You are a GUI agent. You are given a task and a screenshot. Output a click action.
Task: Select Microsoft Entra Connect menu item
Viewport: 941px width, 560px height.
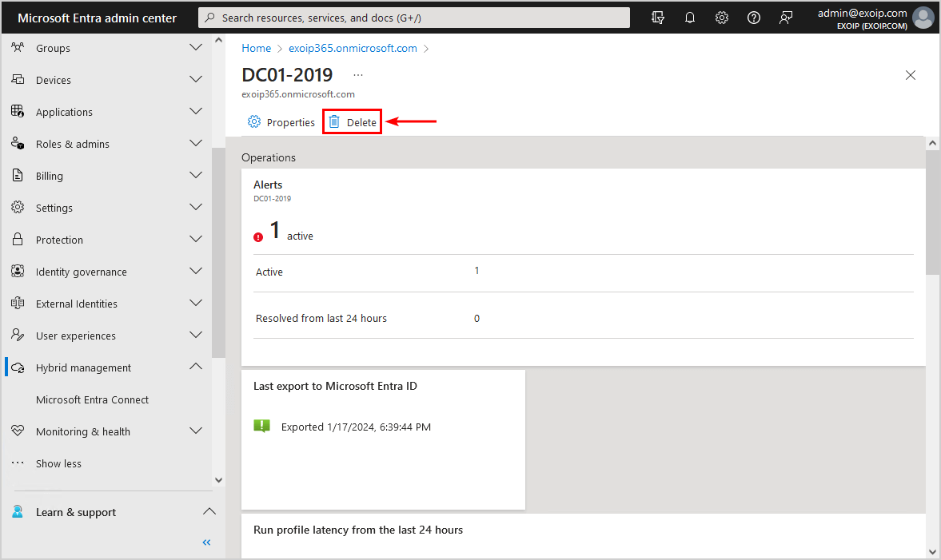[x=92, y=399]
